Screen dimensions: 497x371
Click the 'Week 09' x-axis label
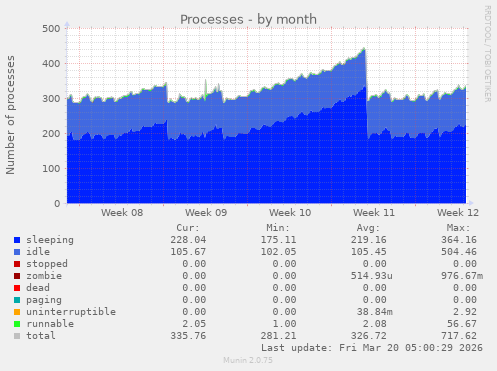pyautogui.click(x=206, y=213)
